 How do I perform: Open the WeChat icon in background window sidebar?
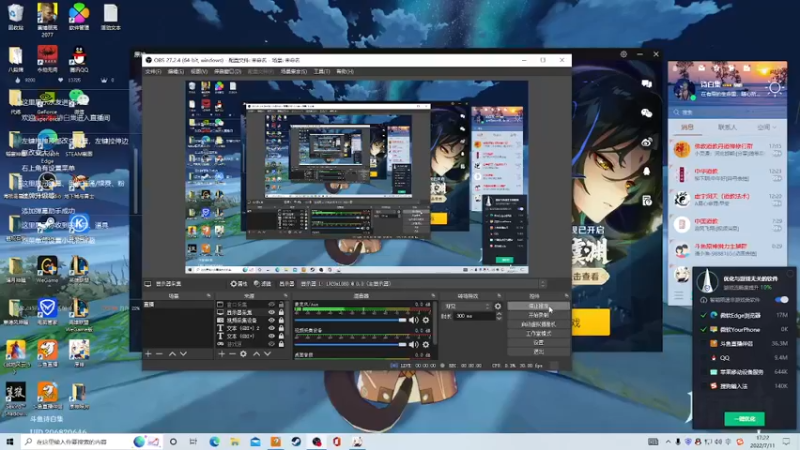[x=646, y=113]
